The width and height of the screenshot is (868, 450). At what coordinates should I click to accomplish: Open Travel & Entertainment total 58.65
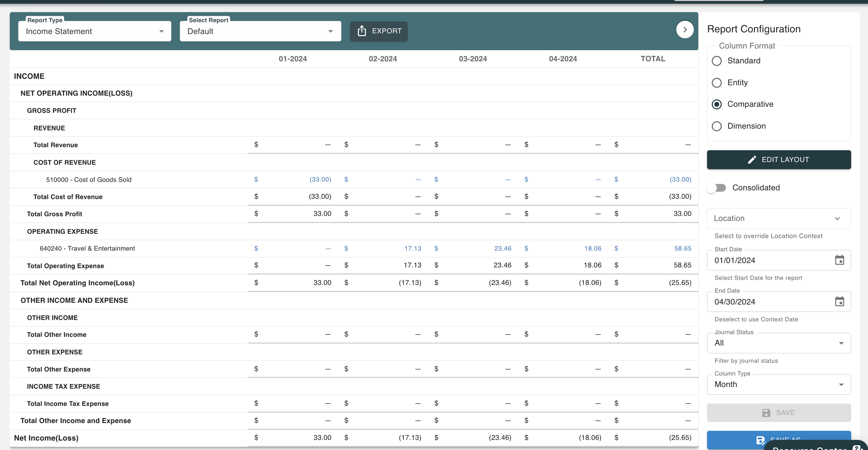(x=683, y=249)
